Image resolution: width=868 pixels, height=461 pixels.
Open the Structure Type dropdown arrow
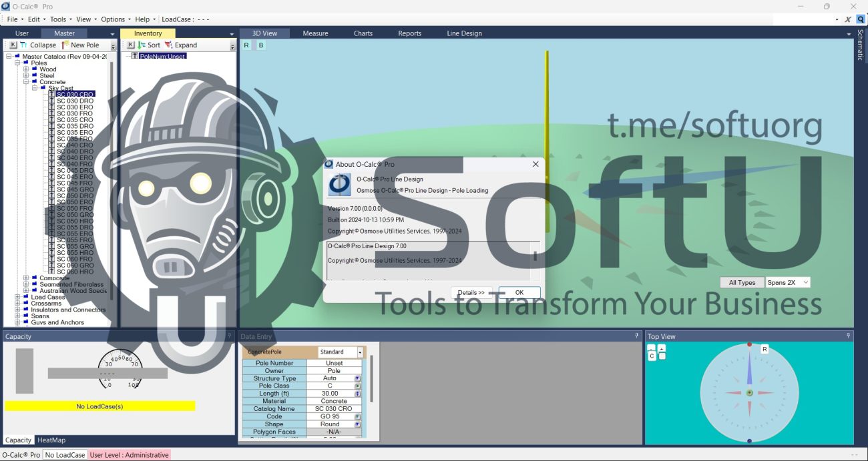coord(358,378)
